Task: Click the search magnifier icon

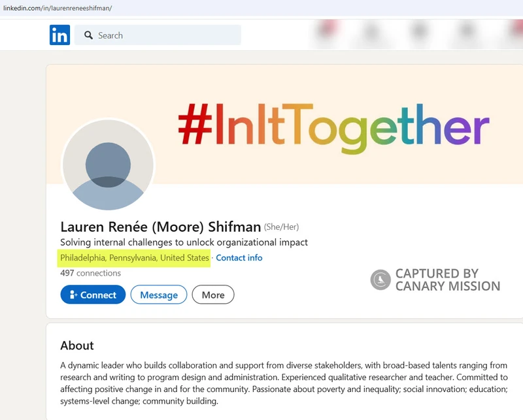Action: 88,35
